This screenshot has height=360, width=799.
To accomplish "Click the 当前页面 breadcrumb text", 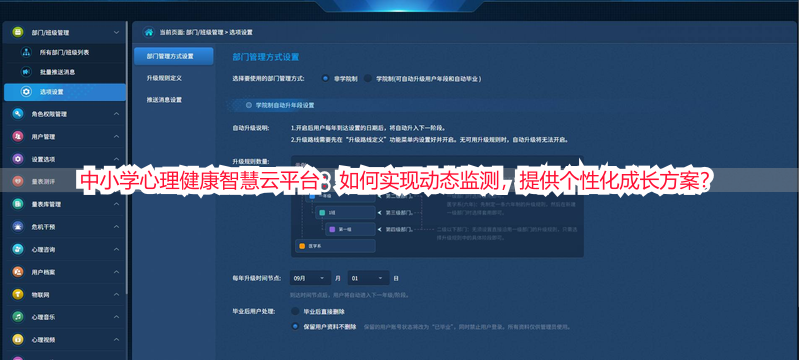I will point(205,32).
